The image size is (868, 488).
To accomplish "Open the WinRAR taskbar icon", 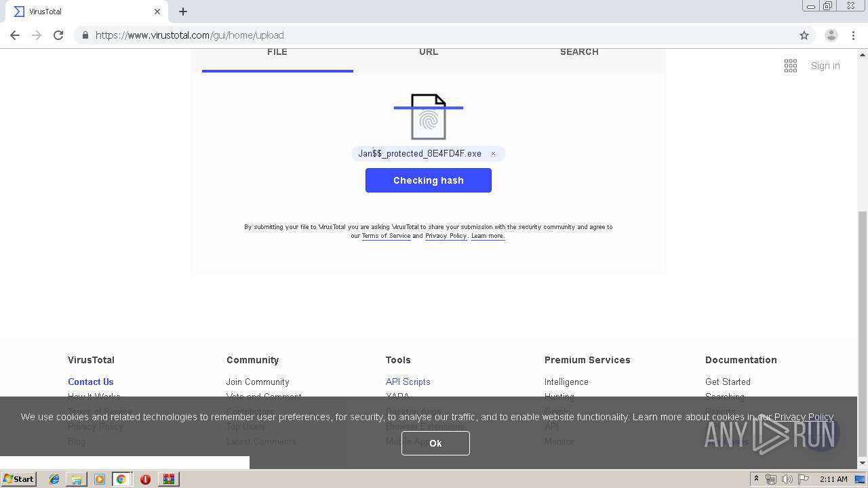I will [168, 479].
